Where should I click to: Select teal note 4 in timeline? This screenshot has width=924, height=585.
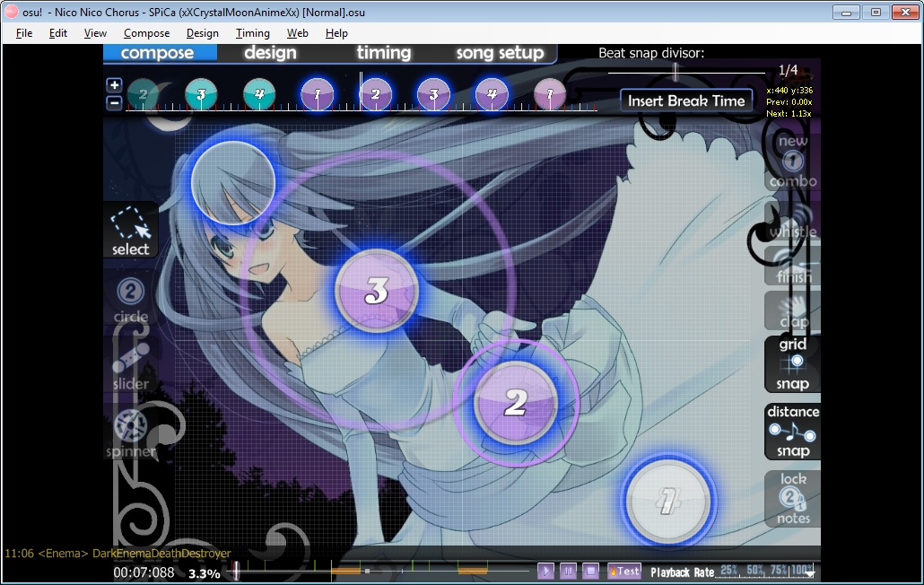pyautogui.click(x=259, y=94)
